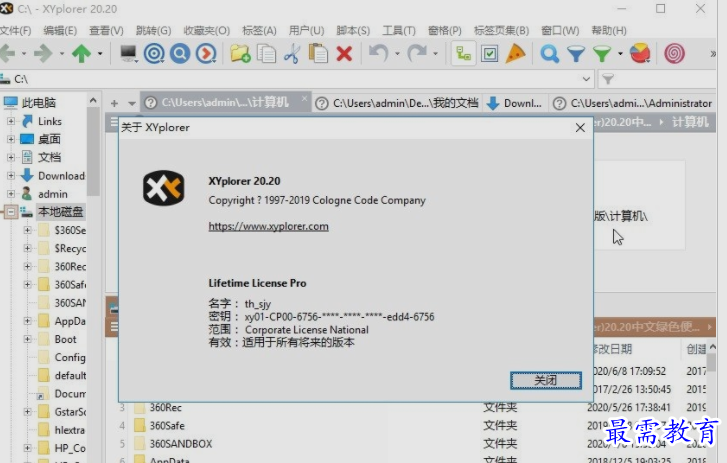
Task: Open the dropdown next to the Undo icon
Action: 397,54
